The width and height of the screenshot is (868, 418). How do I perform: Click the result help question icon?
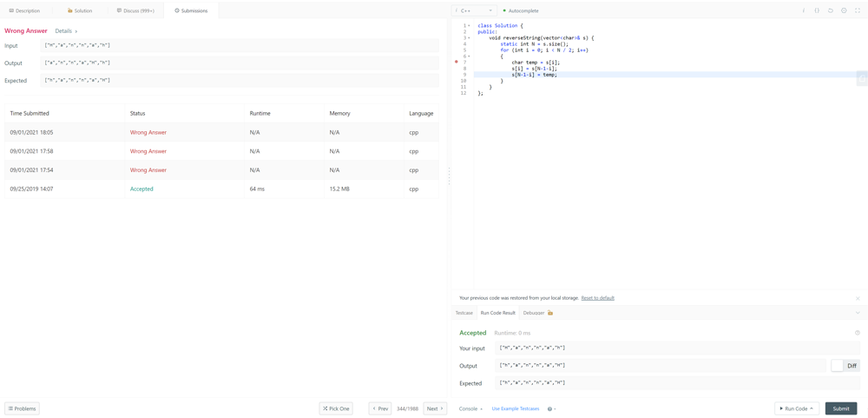point(858,333)
